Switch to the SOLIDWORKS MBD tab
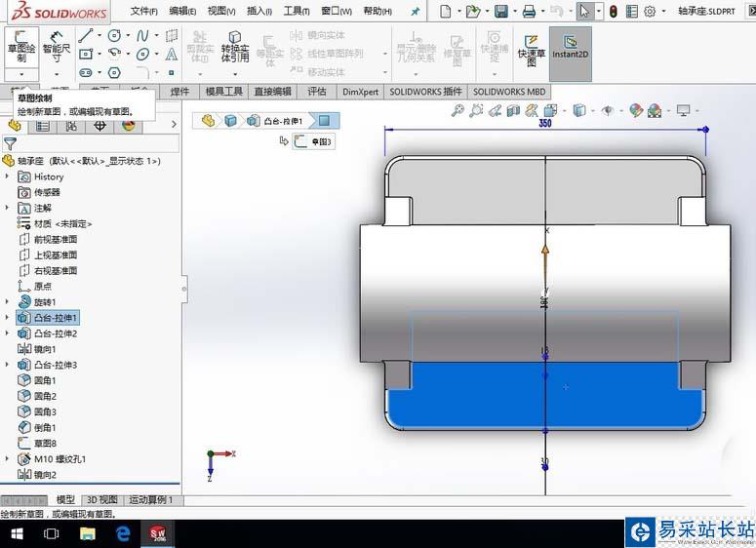The width and height of the screenshot is (756, 548). click(509, 92)
